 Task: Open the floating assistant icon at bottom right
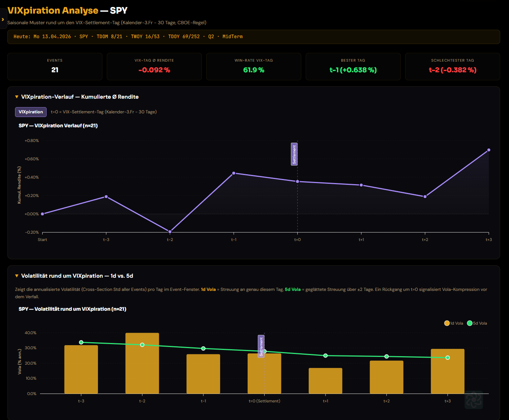pos(473,400)
